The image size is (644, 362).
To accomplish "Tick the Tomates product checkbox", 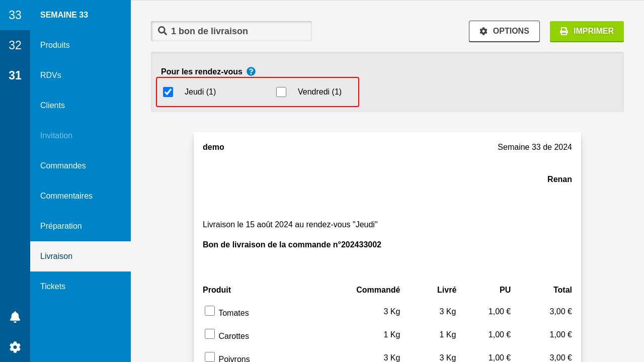I will click(210, 311).
